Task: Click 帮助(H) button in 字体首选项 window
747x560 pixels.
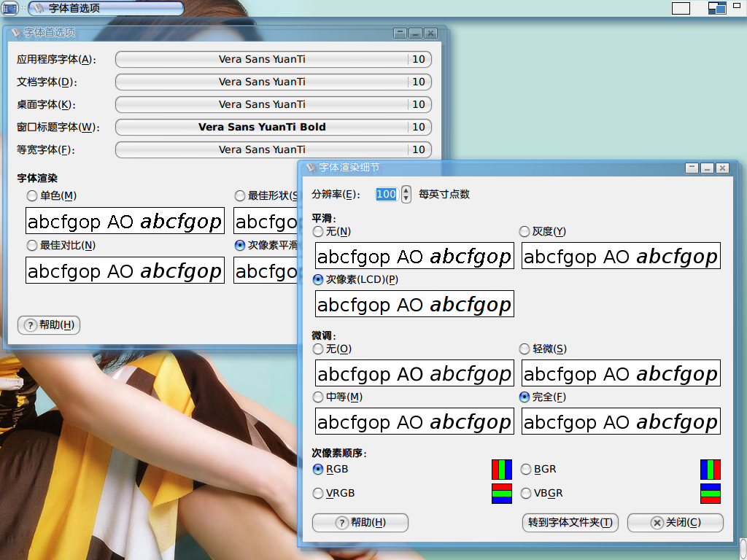Action: point(49,324)
